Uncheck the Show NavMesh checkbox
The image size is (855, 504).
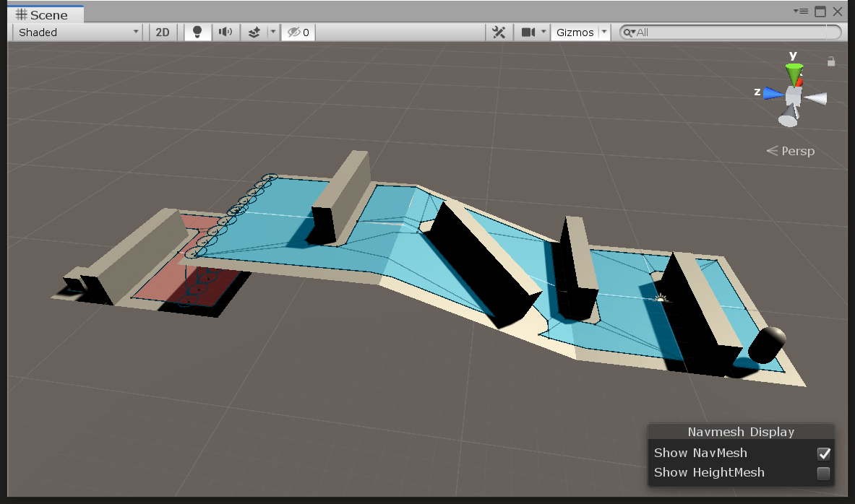(x=823, y=453)
